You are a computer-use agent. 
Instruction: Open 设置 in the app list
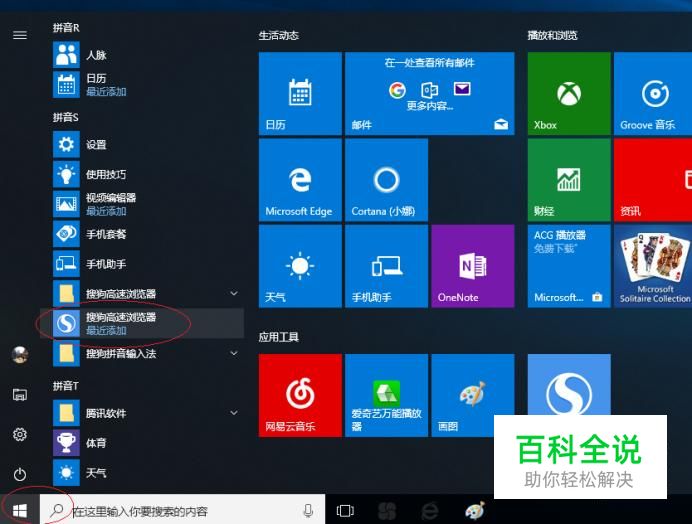tap(141, 144)
